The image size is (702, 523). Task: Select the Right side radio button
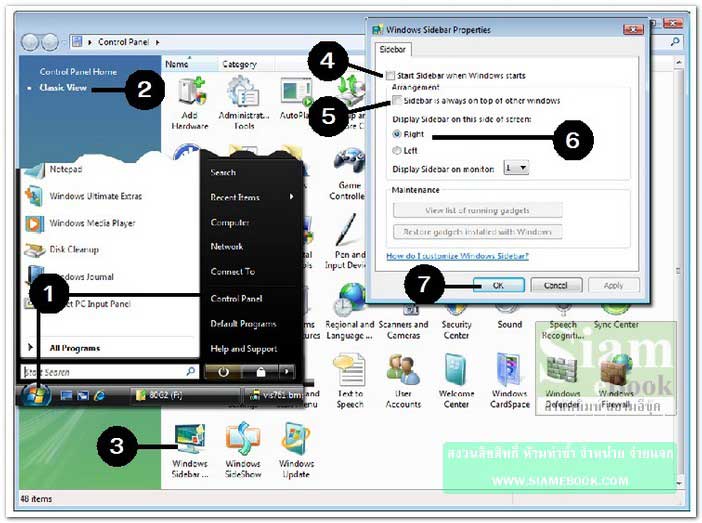click(397, 134)
